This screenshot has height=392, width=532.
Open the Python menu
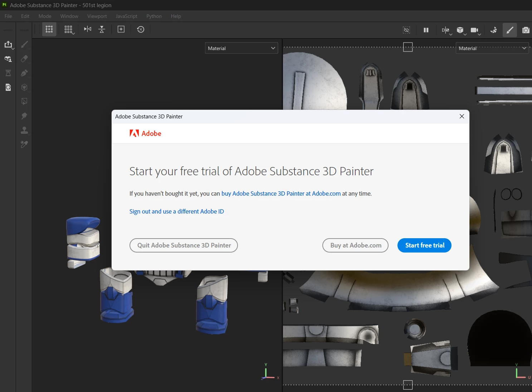click(154, 16)
